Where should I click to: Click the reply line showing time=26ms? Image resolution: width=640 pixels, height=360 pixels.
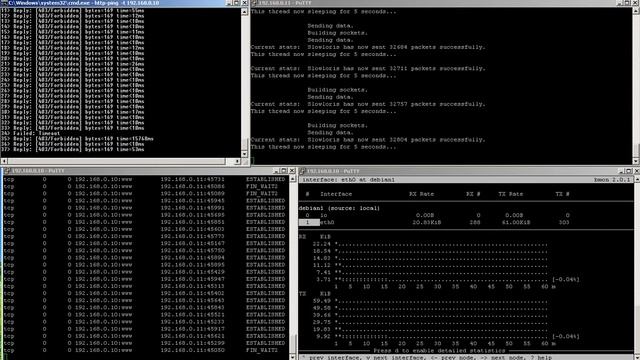point(73,64)
